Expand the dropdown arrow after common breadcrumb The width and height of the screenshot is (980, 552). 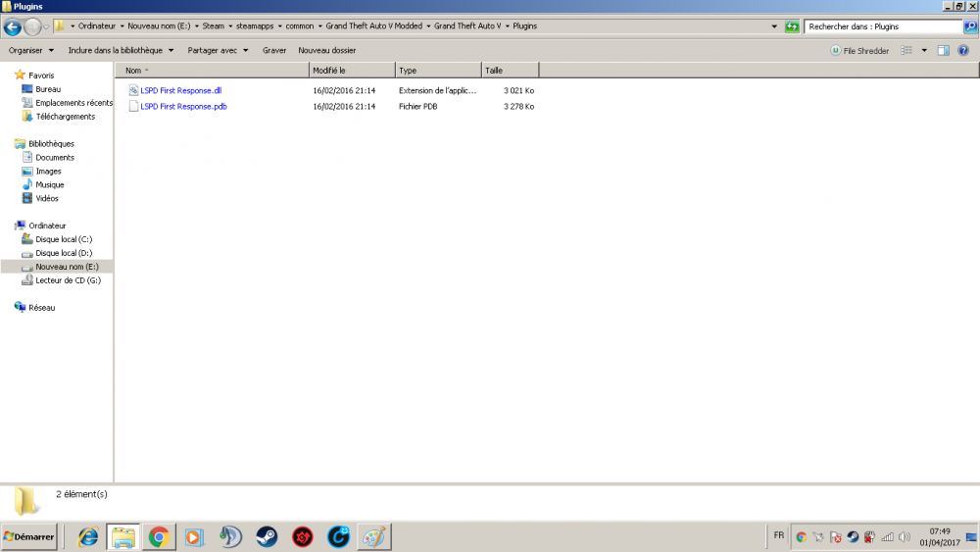320,26
